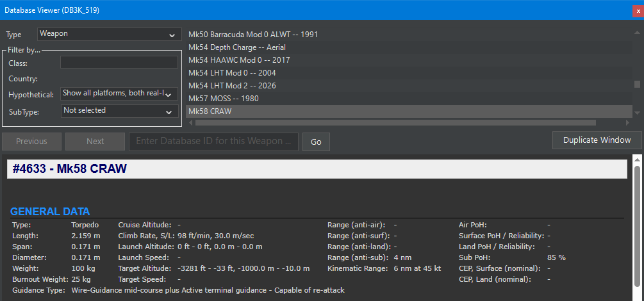This screenshot has height=301, width=644.
Task: Select Mk54 LHT Mod 0 -- 2004 entry
Action: [409, 73]
